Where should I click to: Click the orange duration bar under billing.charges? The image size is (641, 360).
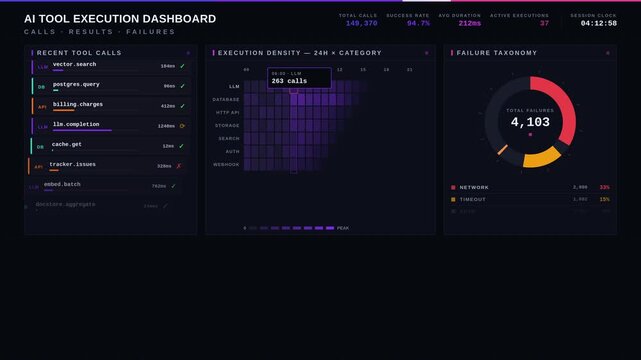[x=63, y=110]
